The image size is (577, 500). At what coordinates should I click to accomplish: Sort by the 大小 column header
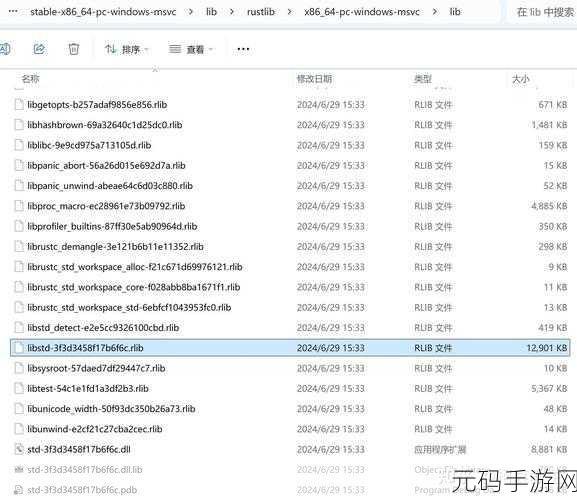(520, 79)
